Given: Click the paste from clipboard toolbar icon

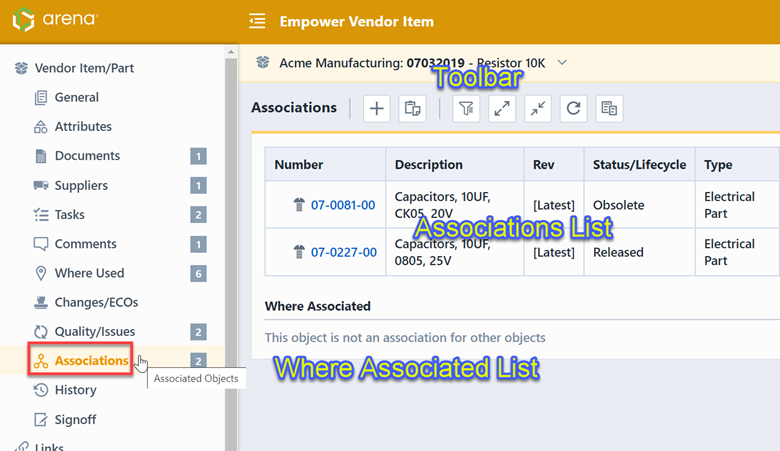Looking at the screenshot, I should (x=412, y=108).
